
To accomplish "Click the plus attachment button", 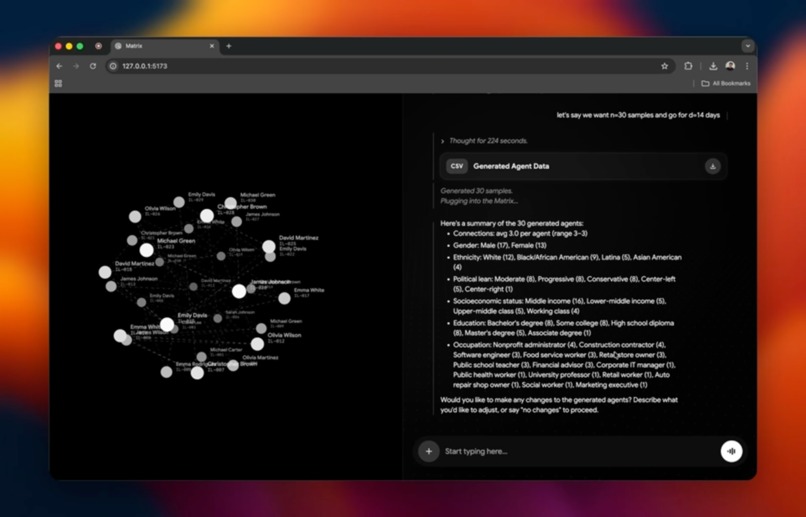I will (x=429, y=451).
